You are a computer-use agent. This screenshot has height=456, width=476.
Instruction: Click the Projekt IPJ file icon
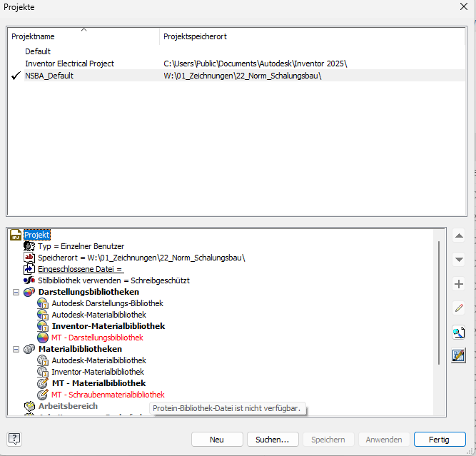pos(16,235)
